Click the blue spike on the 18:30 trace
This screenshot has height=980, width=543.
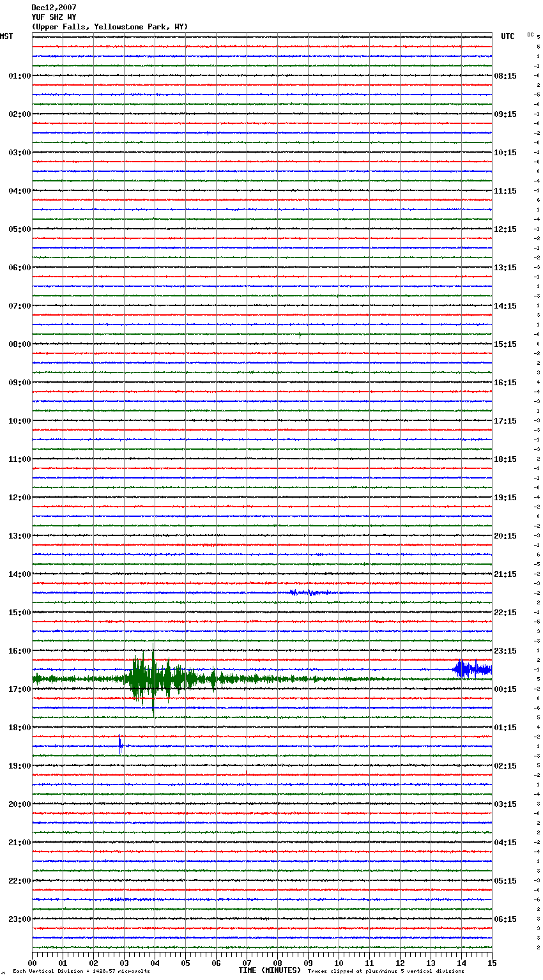pos(120,746)
